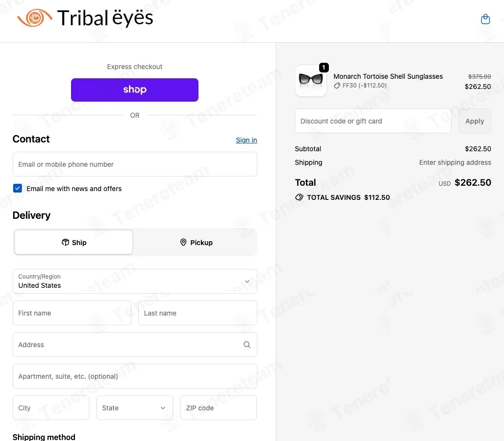Image resolution: width=504 pixels, height=441 pixels.
Task: Open the State dropdown
Action: click(134, 407)
